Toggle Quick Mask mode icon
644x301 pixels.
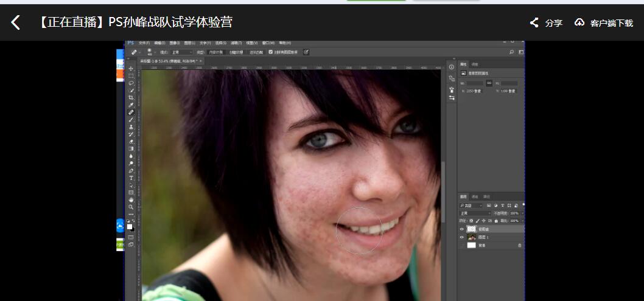tap(131, 237)
